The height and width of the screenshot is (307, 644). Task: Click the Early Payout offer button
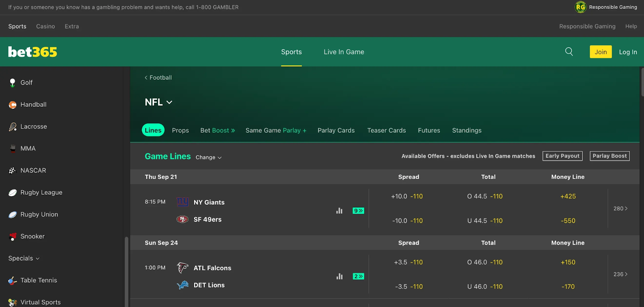pyautogui.click(x=562, y=156)
